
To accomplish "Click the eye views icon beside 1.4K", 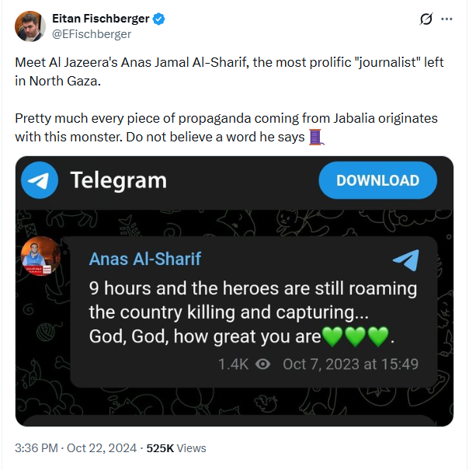I will tap(262, 364).
